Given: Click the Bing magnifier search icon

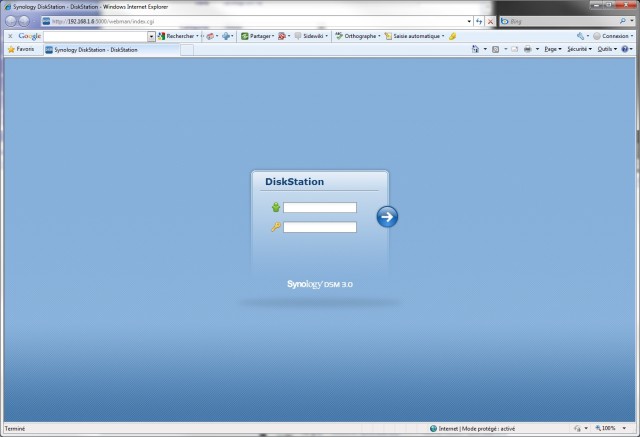Looking at the screenshot, I should [622, 21].
